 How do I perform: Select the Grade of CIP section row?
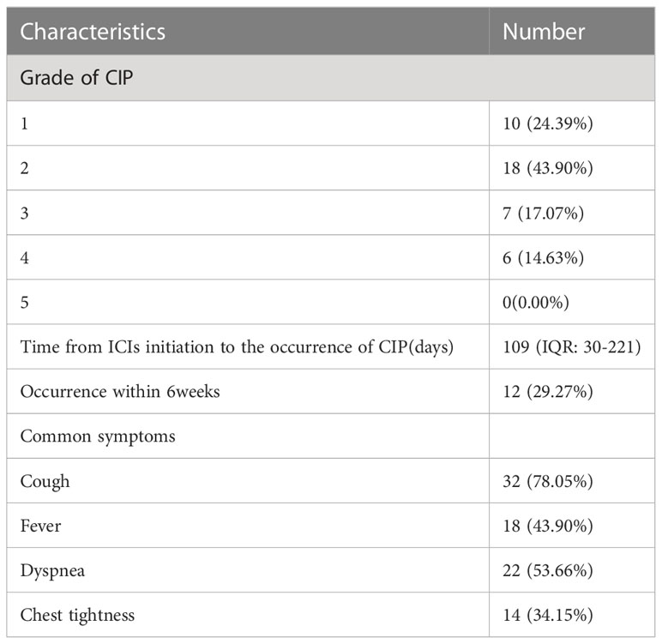pos(331,78)
